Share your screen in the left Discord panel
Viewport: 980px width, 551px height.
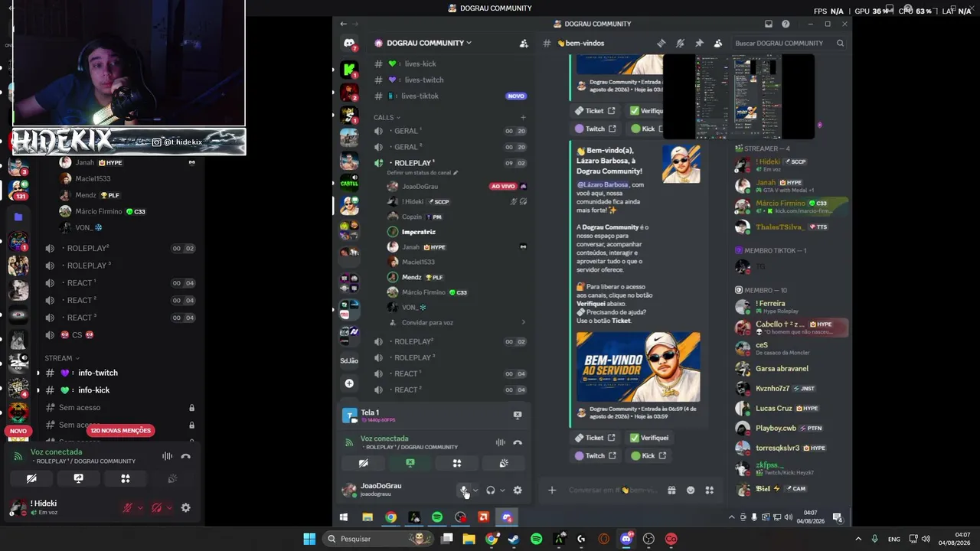pos(78,478)
